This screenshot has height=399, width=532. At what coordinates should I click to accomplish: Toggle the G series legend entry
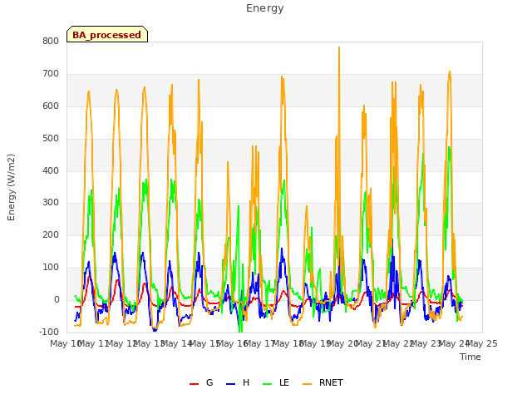point(201,382)
